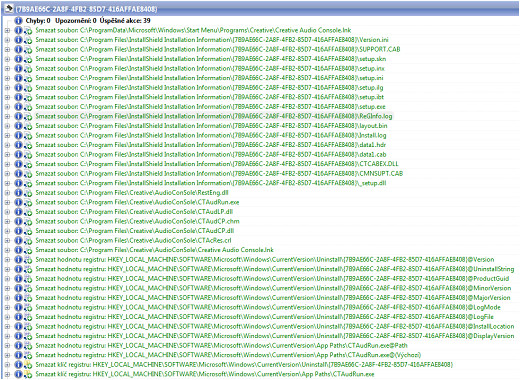Select row text ending in SUPPORT.CAB
This screenshot has width=520, height=380.
pyautogui.click(x=218, y=49)
